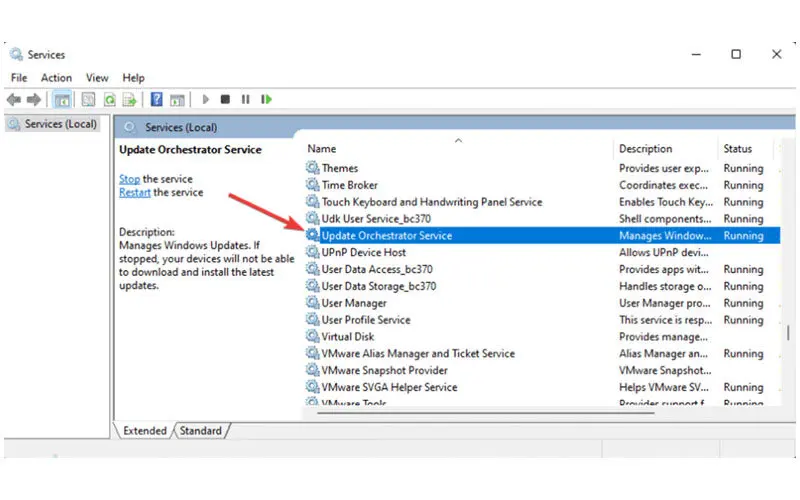Open the Properties toolbar icon

pos(88,99)
